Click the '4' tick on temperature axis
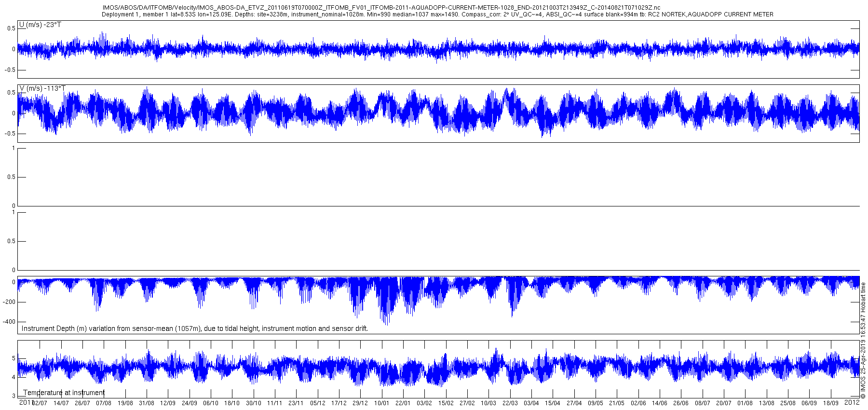Viewport: 868px width, 410px height. point(14,377)
